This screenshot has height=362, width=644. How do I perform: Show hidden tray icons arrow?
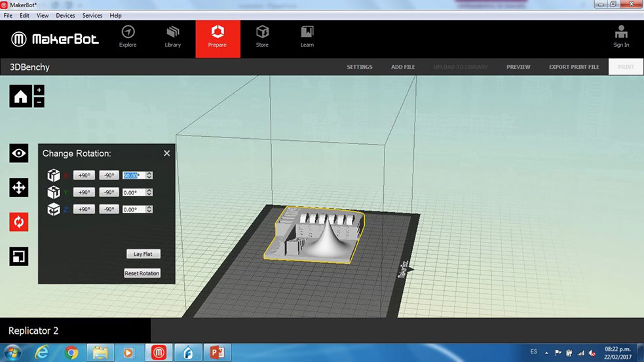546,353
